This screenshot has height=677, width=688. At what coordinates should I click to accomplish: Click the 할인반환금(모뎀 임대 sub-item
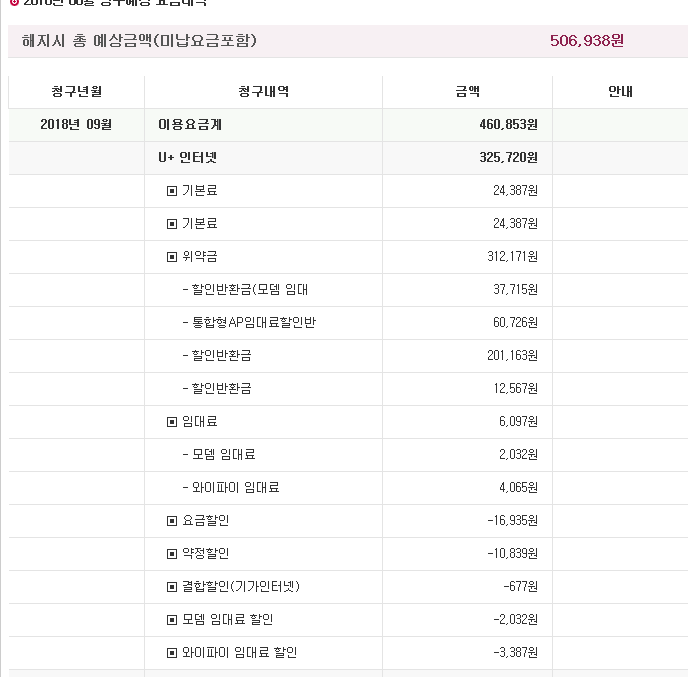[249, 290]
